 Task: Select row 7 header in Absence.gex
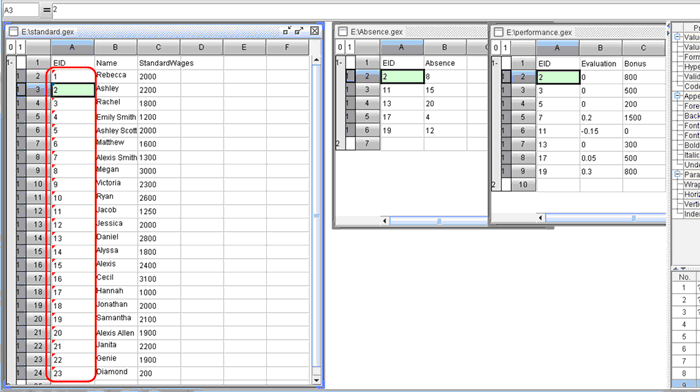pos(367,143)
